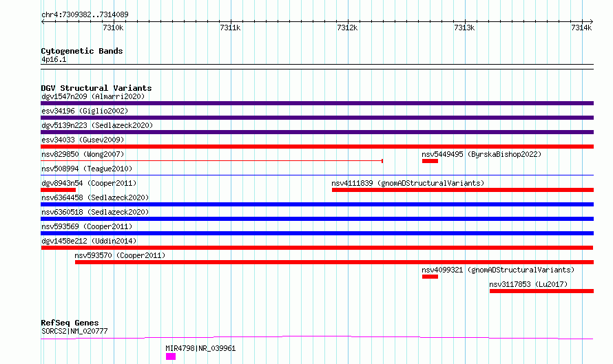Click the short red nsv5449495 variant bar
613x364 pixels.
430,161
